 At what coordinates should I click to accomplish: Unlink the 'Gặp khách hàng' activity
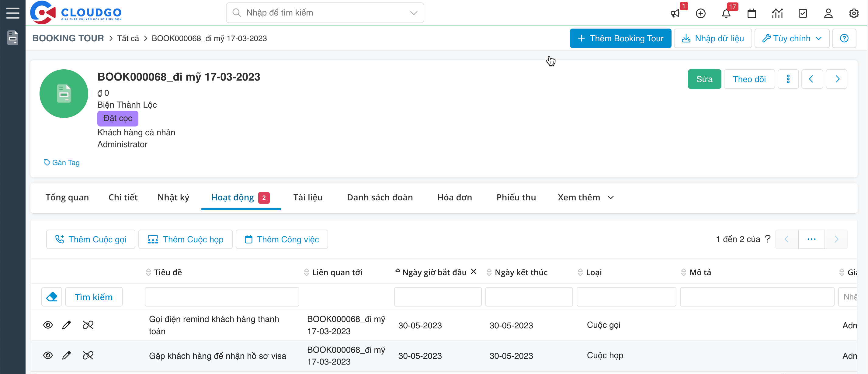pos(88,355)
